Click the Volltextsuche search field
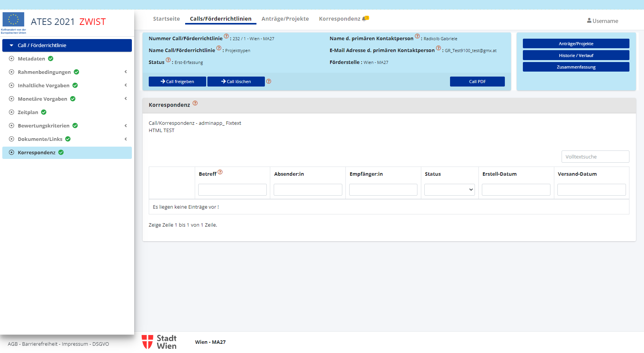 pos(595,157)
